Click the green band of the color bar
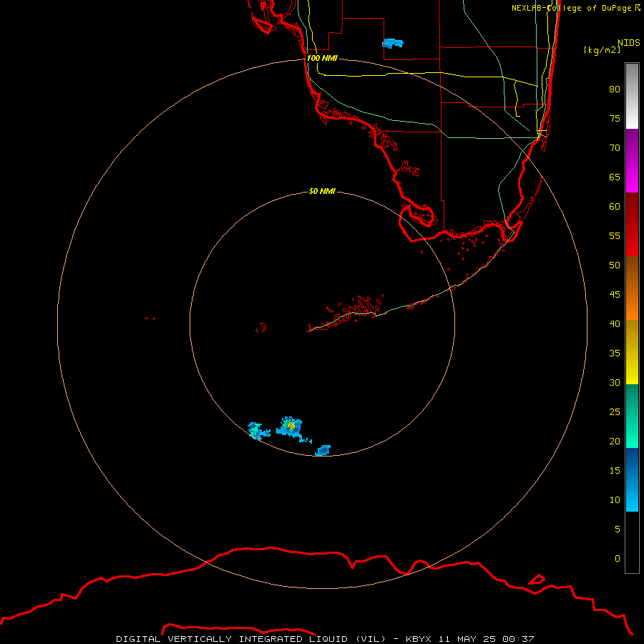Viewport: 644px width, 644px height. coord(632,416)
